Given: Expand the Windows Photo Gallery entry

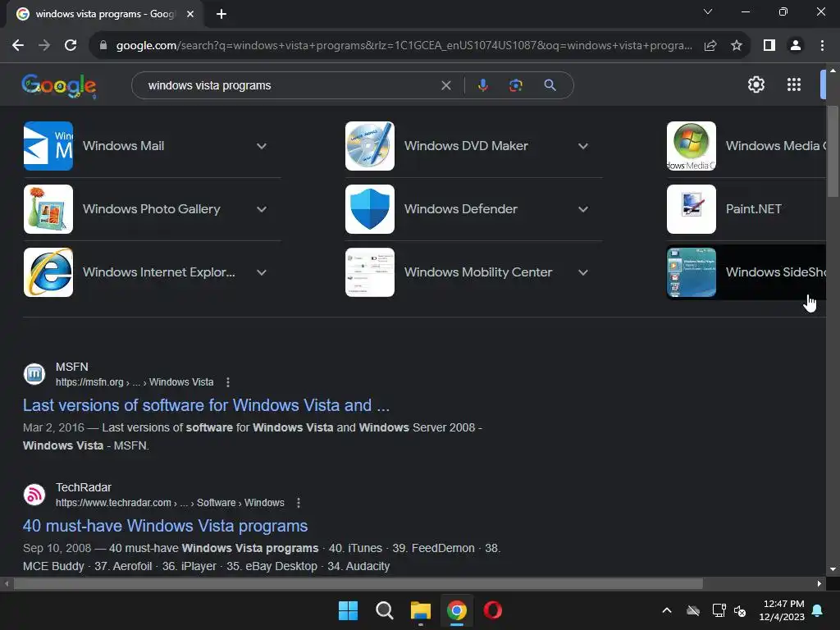Looking at the screenshot, I should coord(262,209).
